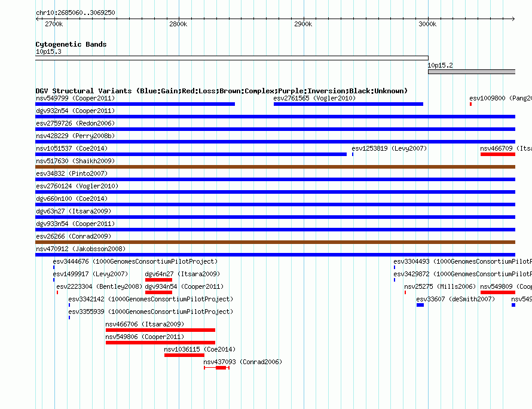The width and height of the screenshot is (532, 409).
Task: Click the red bar under nsv1036115
Action: [184, 355]
